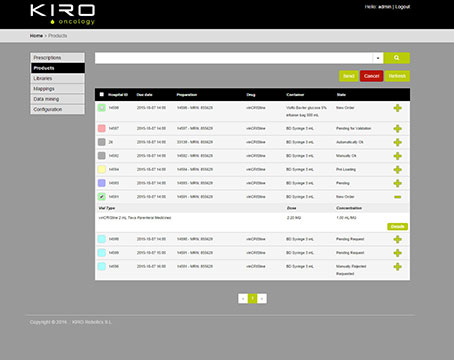Open the search box dropdown arrow
The image size is (454, 360).
(x=378, y=58)
